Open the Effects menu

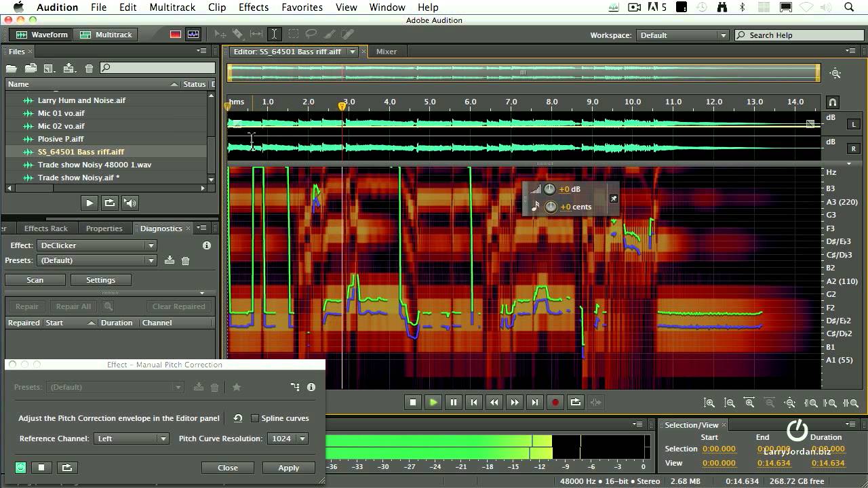(x=254, y=7)
